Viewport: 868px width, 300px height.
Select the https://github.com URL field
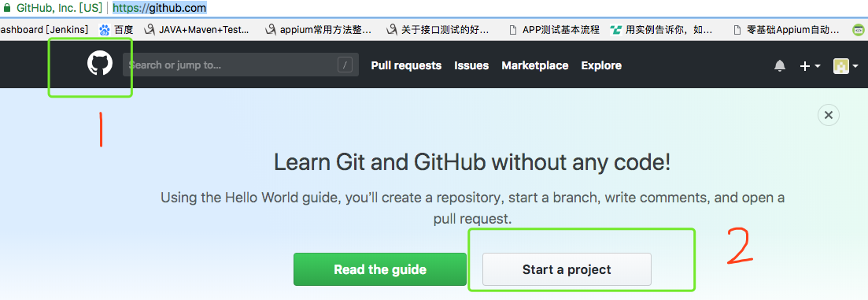click(160, 9)
